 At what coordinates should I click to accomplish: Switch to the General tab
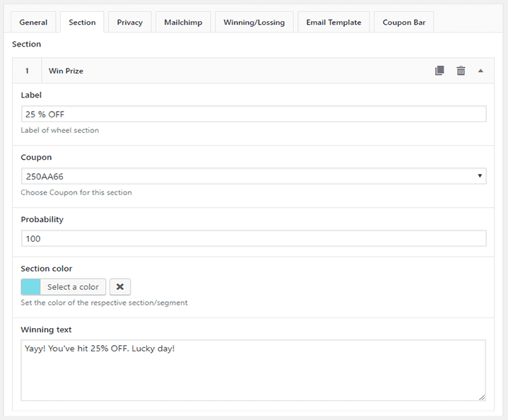click(33, 23)
